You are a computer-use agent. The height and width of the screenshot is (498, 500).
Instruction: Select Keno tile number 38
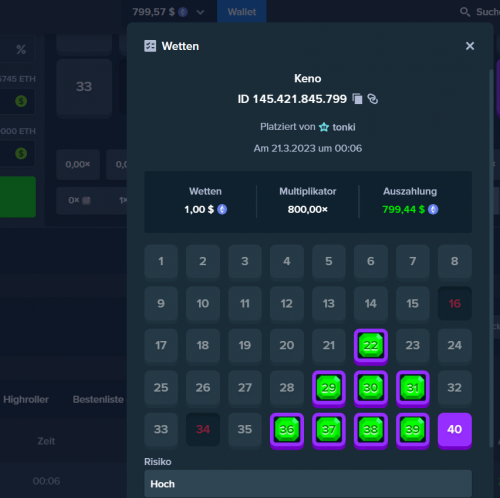pyautogui.click(x=371, y=430)
